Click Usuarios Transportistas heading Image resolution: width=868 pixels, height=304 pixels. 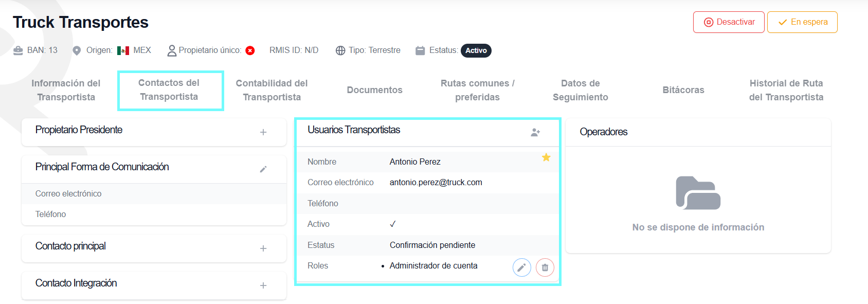click(x=354, y=130)
